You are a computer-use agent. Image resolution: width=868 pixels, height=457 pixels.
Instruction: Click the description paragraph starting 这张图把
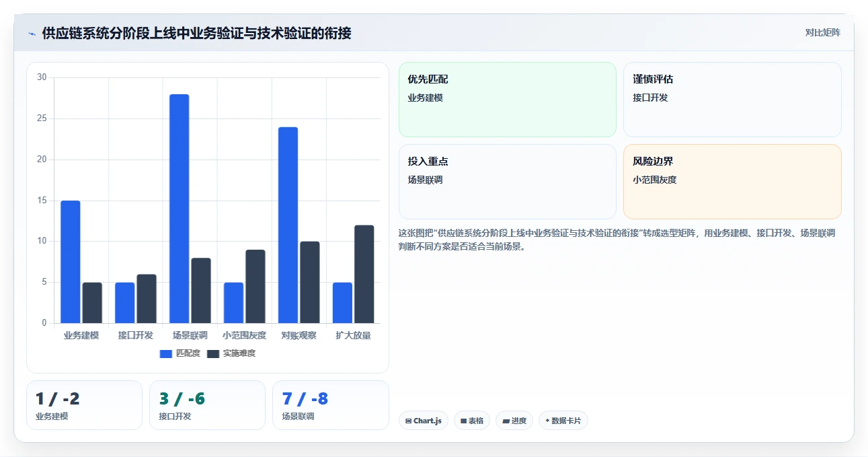(617, 240)
